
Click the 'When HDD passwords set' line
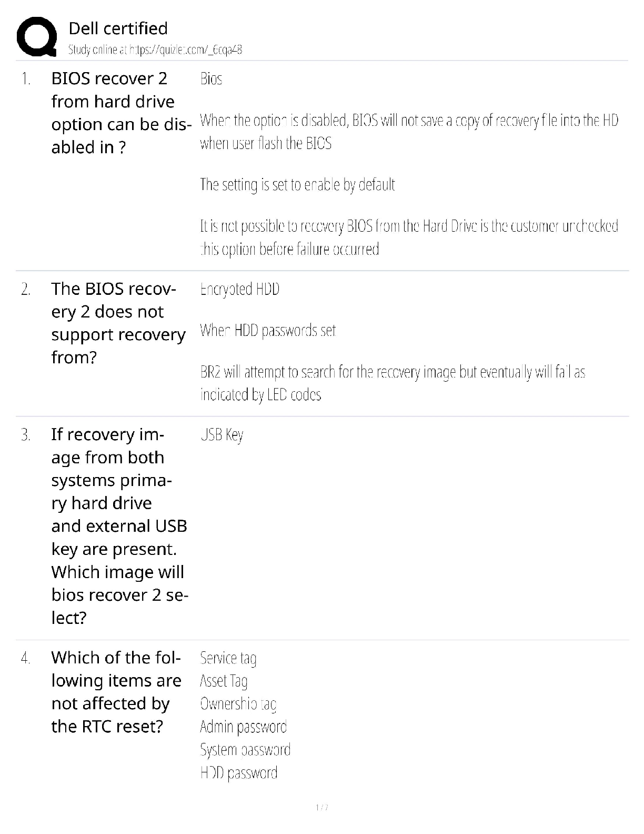(x=268, y=331)
